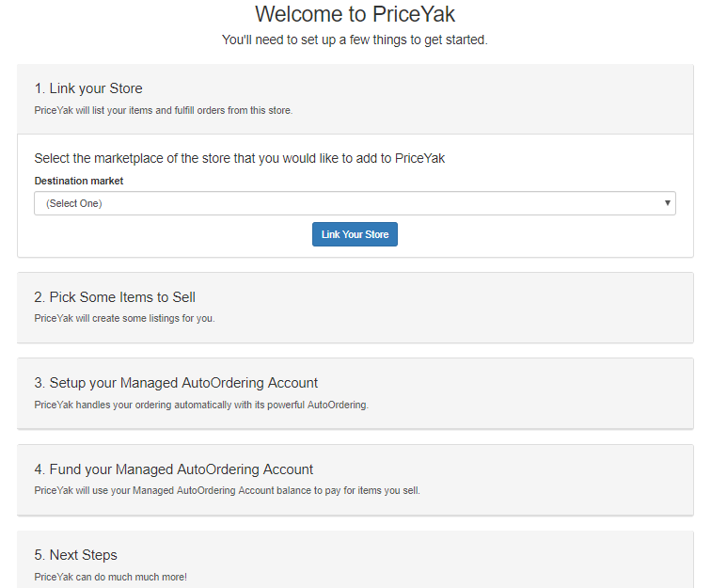Expand the 2. Pick Some Items to Sell heading
This screenshot has height=588, width=711.
115,297
